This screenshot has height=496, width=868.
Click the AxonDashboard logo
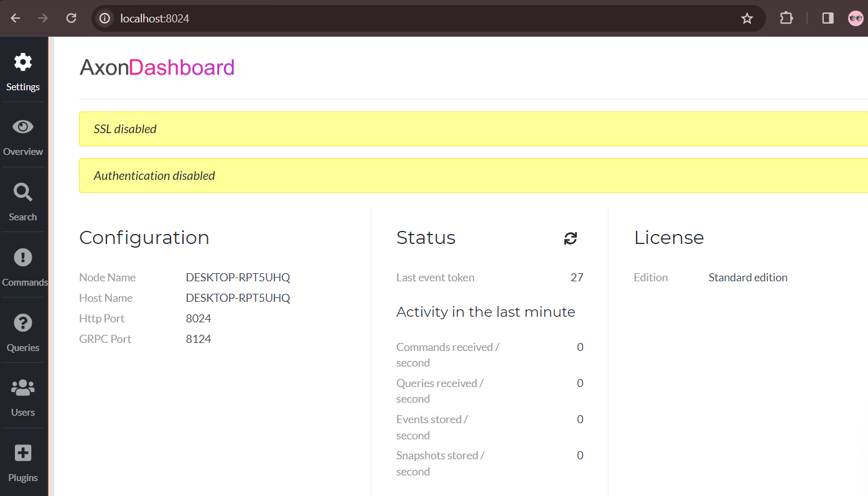pyautogui.click(x=157, y=67)
